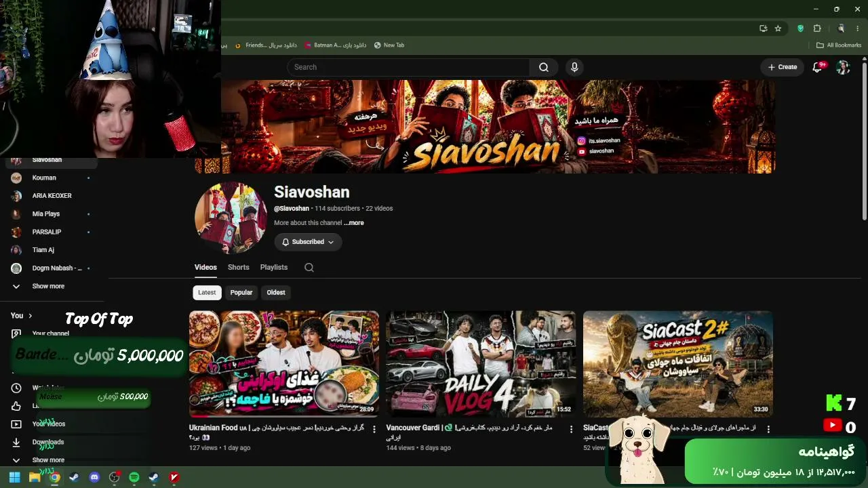Bookmark this page with the star icon
Viewport: 868px width, 488px height.
click(778, 28)
